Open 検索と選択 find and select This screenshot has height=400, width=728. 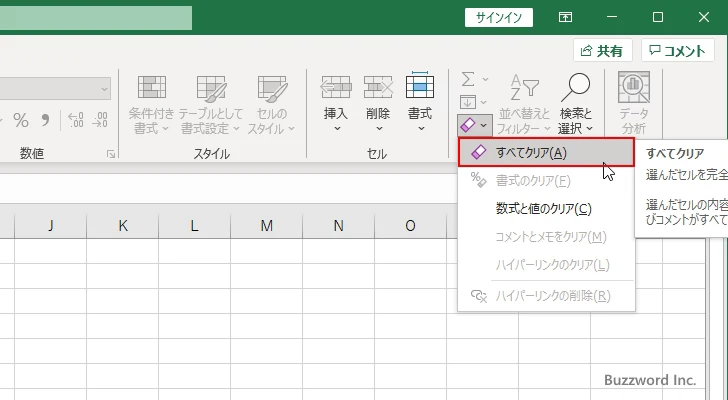point(576,104)
